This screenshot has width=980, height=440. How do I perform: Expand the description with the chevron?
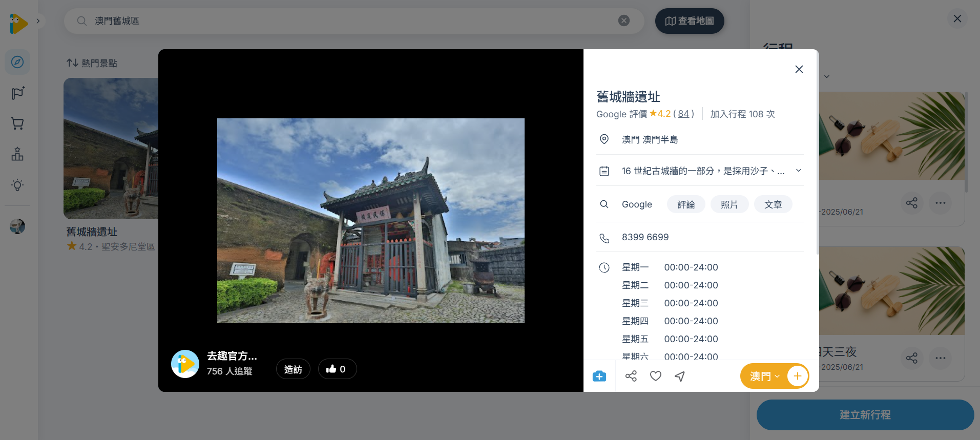coord(798,171)
